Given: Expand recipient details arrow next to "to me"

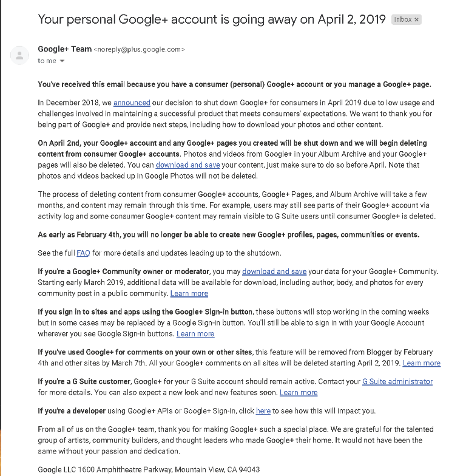Looking at the screenshot, I should click(62, 61).
